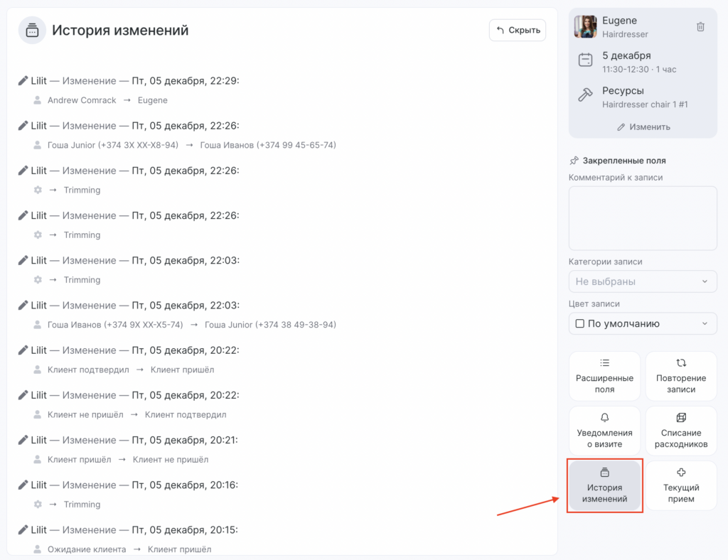728x560 pixels.
Task: Click person icon beside Гоша Junior (+374 3X
Action: [37, 145]
